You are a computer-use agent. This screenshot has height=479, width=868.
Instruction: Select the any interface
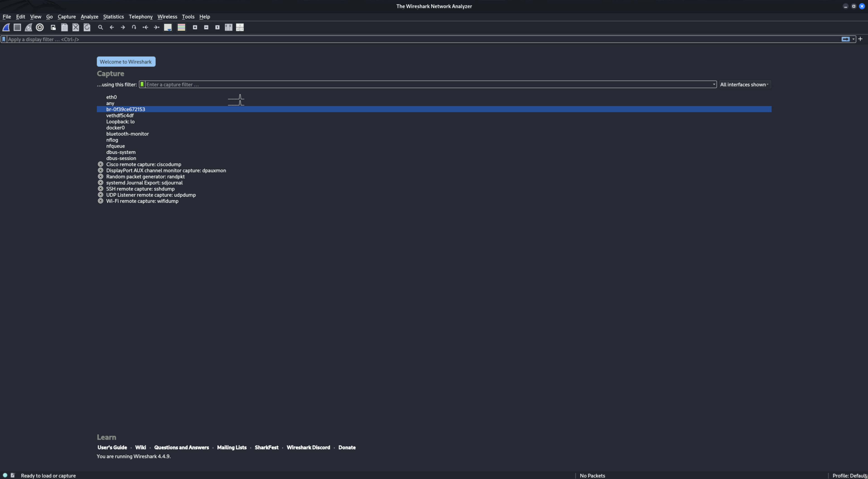coord(434,103)
